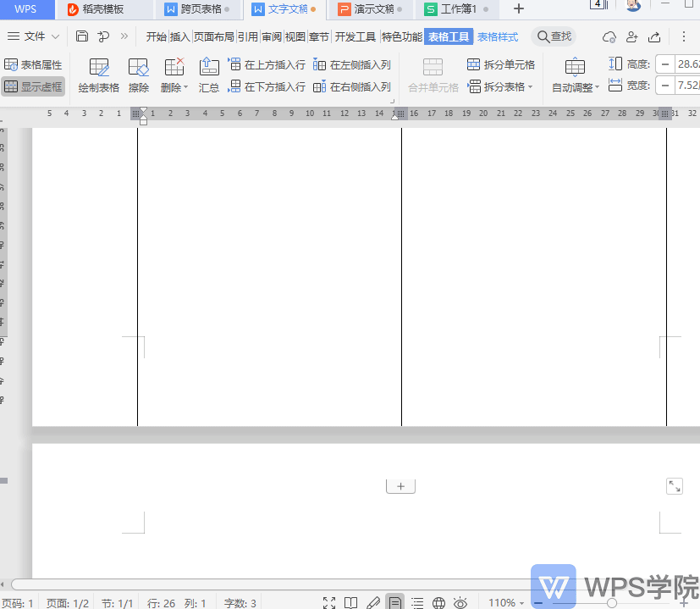
Task: Decrease row 高度 with minus button
Action: [x=665, y=64]
